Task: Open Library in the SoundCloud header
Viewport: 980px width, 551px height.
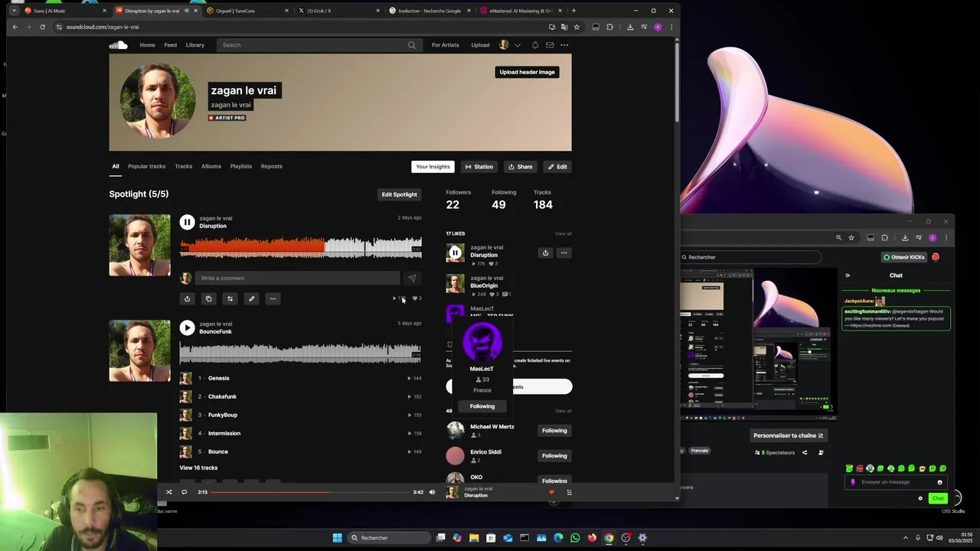Action: tap(195, 45)
